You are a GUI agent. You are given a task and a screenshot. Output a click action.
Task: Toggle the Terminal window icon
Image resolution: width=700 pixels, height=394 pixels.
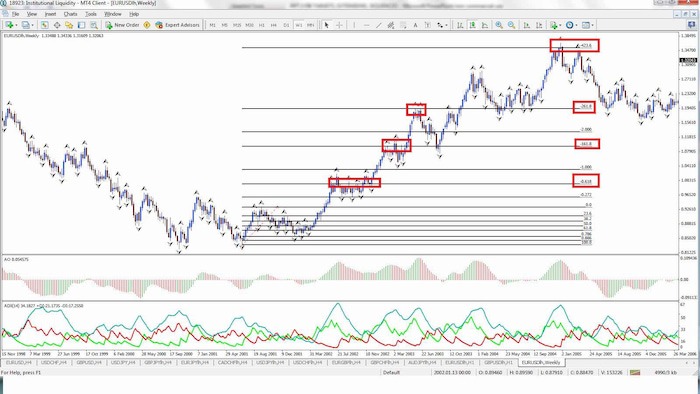tap(81, 25)
